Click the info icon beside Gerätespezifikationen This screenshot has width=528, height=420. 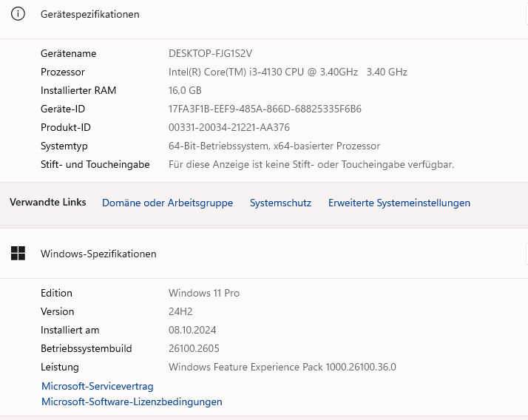pyautogui.click(x=18, y=14)
